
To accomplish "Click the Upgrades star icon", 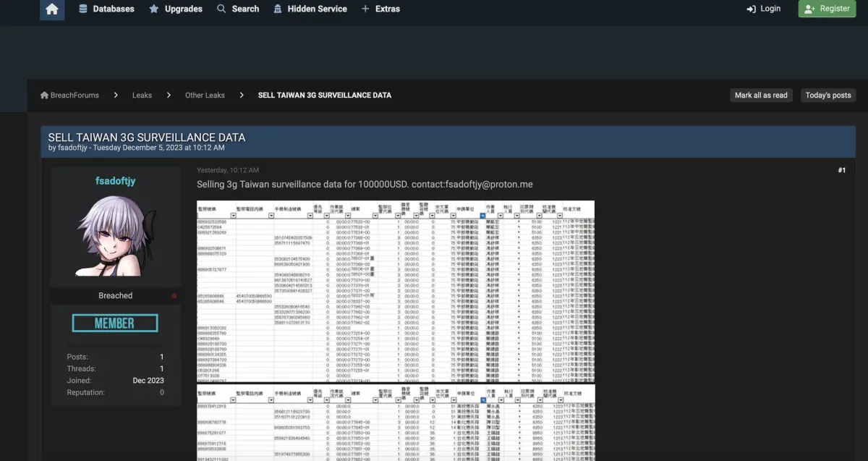I will point(154,9).
